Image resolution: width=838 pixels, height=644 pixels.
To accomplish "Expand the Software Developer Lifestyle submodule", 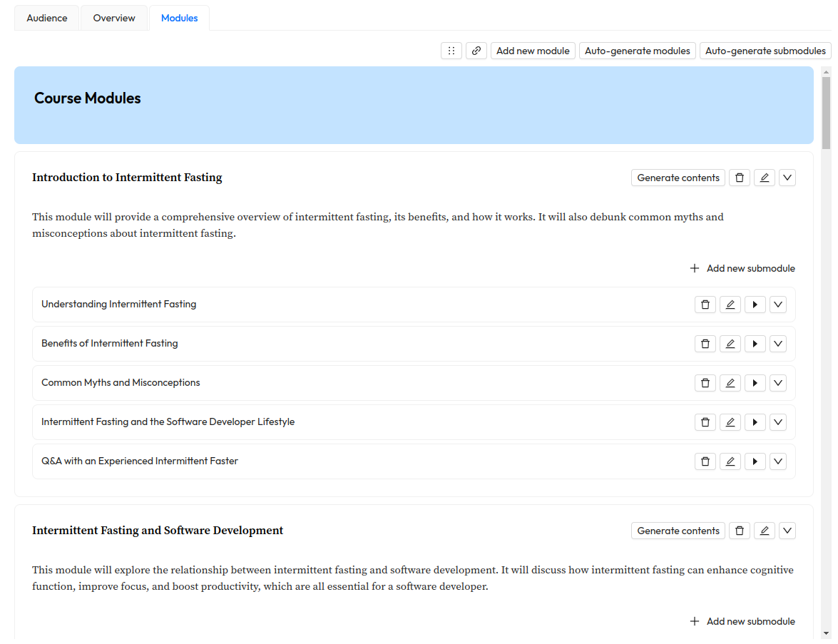I will [778, 422].
